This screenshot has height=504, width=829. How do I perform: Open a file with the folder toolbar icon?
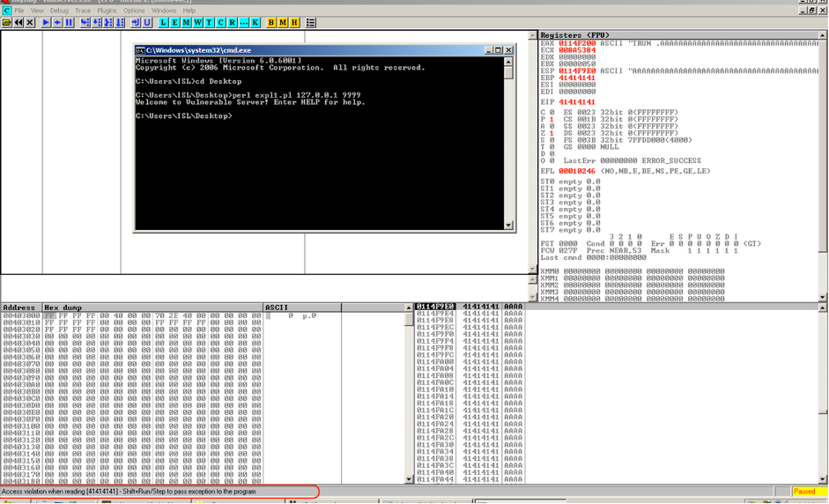coord(7,23)
